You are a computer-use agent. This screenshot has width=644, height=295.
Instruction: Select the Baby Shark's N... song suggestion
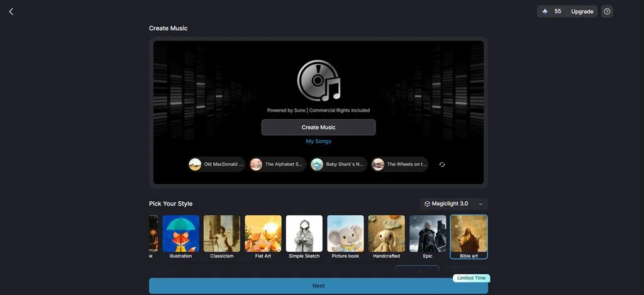[338, 164]
